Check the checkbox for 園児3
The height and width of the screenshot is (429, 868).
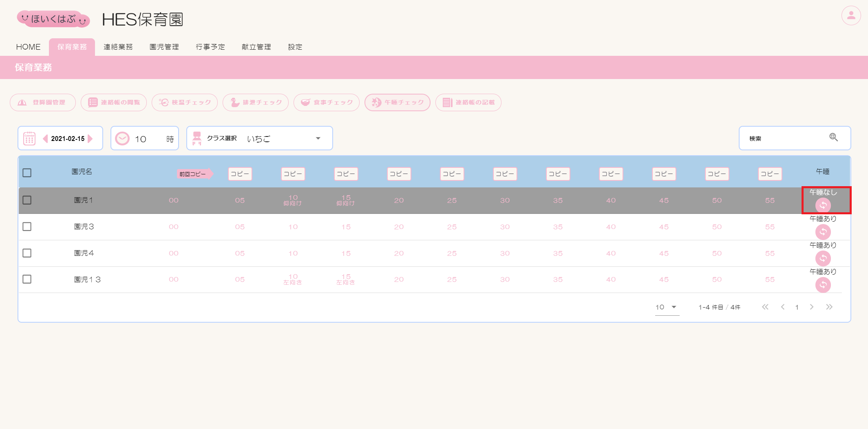pyautogui.click(x=27, y=227)
